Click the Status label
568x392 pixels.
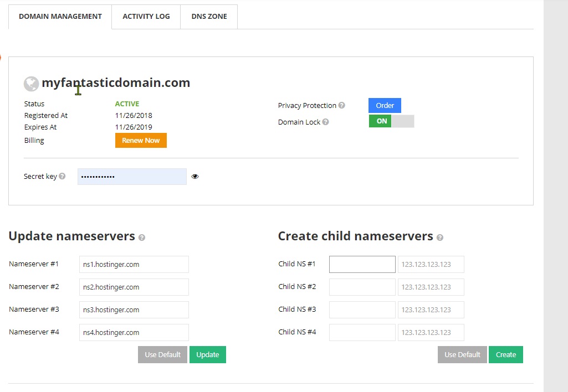coord(34,104)
